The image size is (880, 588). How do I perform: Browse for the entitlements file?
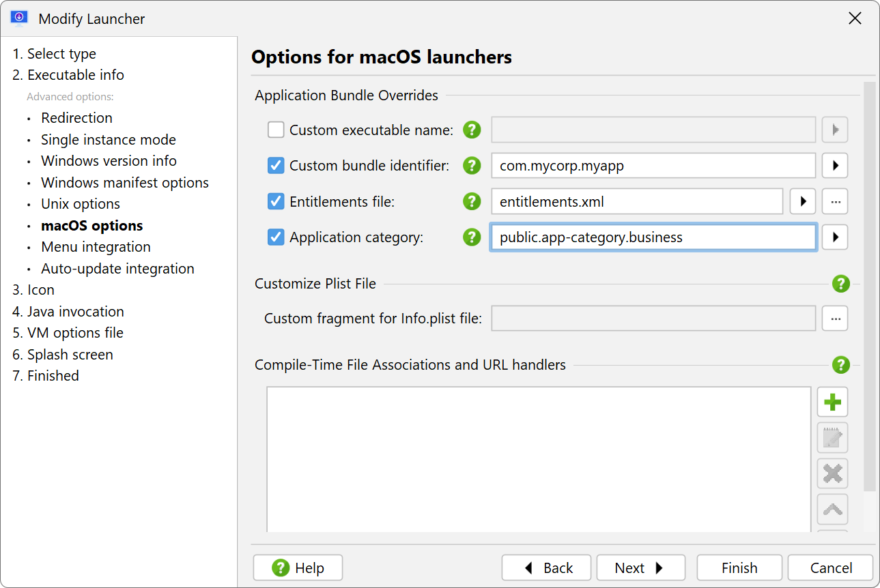[835, 201]
